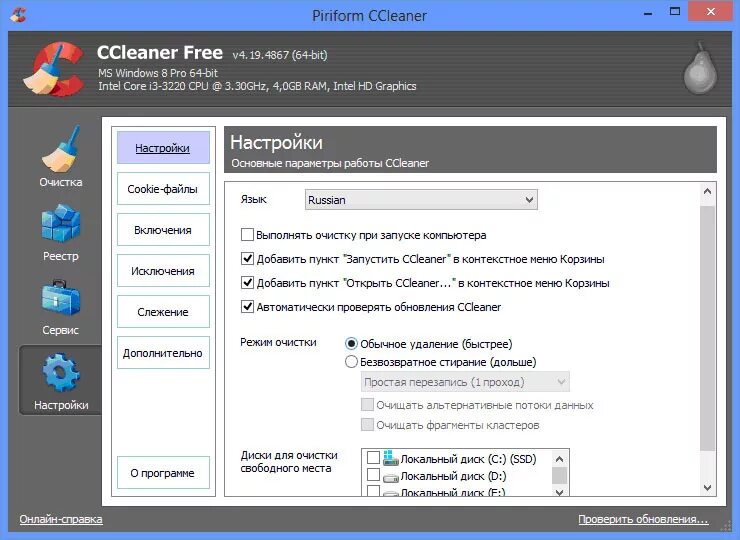This screenshot has height=540, width=740.
Task: Check Очищать фрагменты кластеров
Action: [367, 424]
